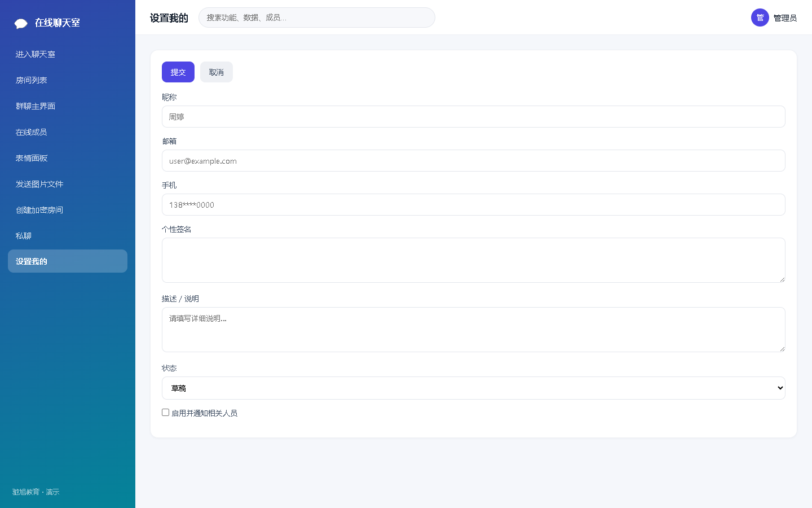Viewport: 812px width, 508px height.
Task: Click the 提交 submit button
Action: coord(178,72)
